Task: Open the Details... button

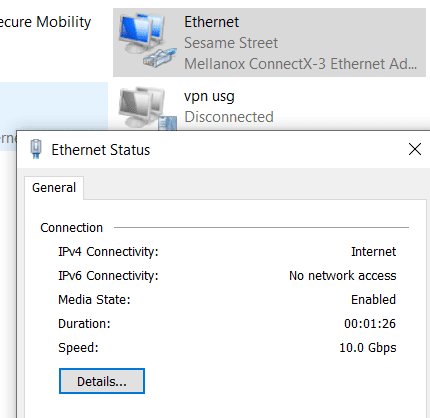Action: (x=102, y=381)
